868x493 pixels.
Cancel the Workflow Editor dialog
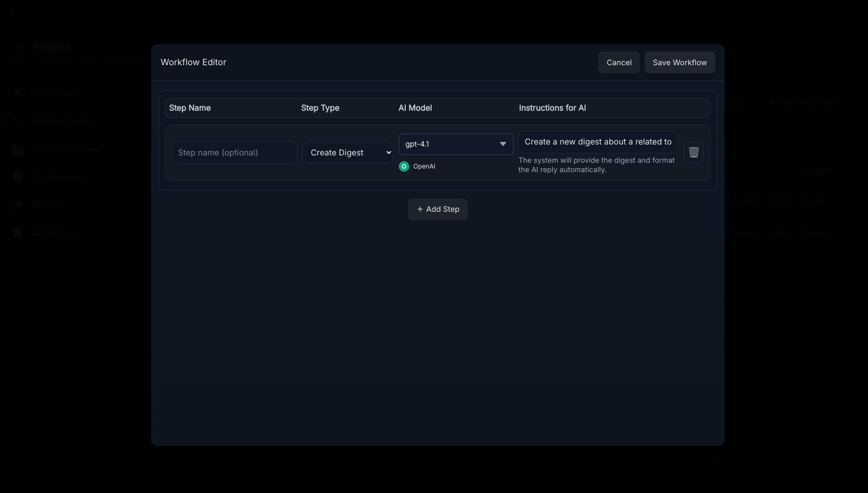click(619, 63)
